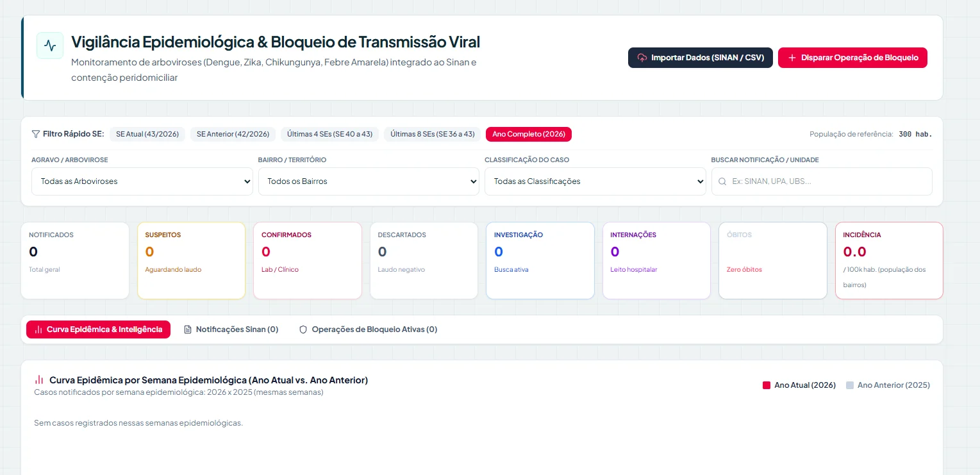
Task: Open the Todas as Arboviroses dropdown
Action: tap(142, 181)
